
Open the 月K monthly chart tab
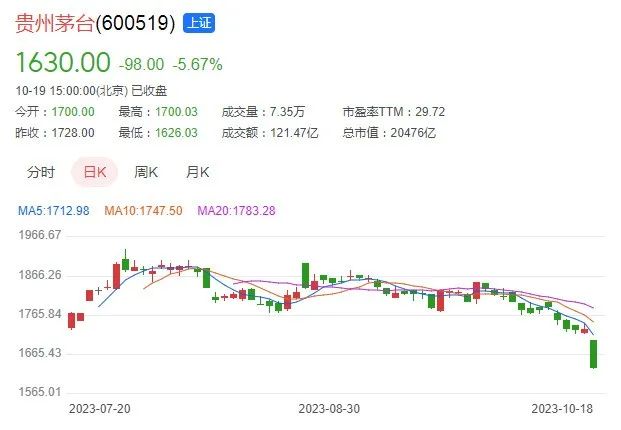click(x=198, y=172)
